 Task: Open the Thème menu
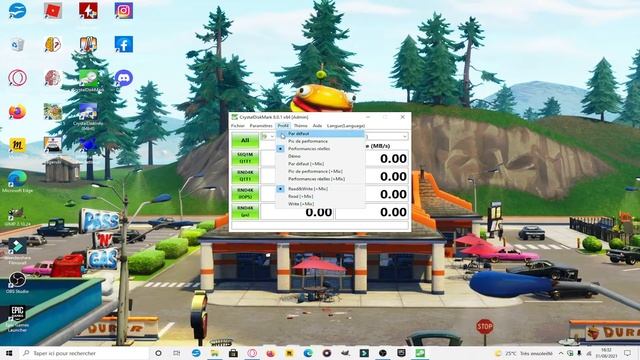point(300,126)
